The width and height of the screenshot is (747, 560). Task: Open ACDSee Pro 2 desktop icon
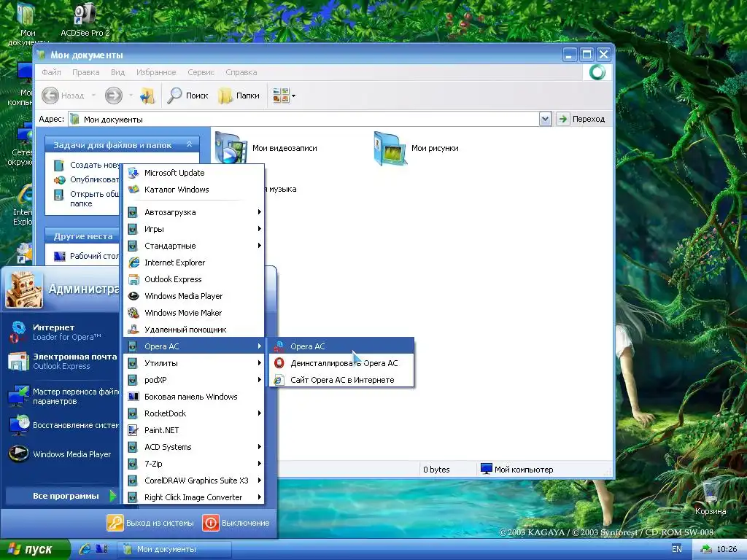tap(85, 19)
